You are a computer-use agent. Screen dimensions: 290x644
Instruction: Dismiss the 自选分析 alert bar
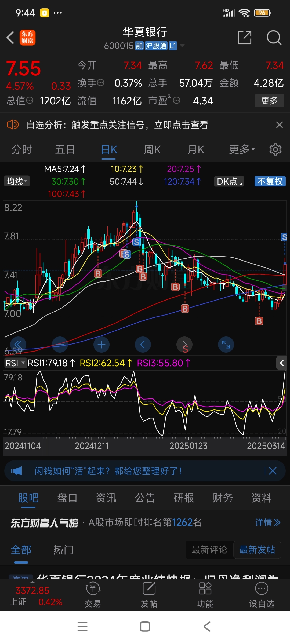(x=280, y=125)
